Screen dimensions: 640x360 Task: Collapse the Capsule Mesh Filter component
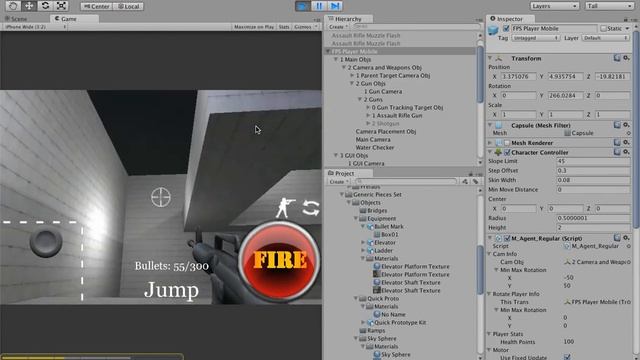tap(490, 125)
